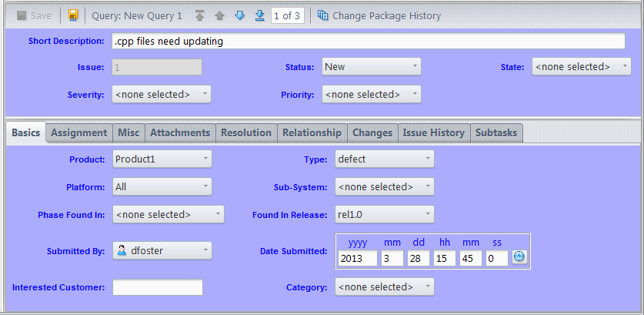Click the Save button
The width and height of the screenshot is (644, 315).
pyautogui.click(x=34, y=15)
